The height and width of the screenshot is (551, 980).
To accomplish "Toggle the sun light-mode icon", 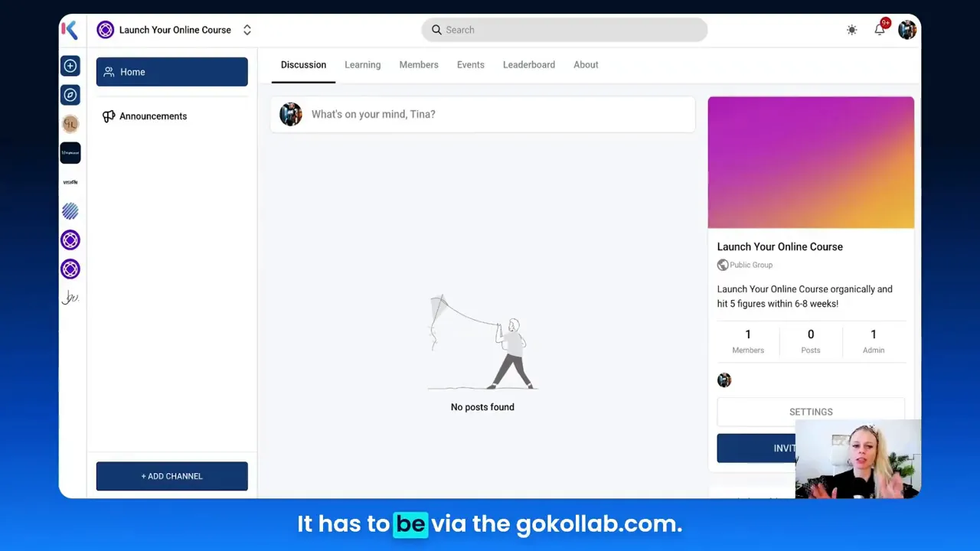I will pyautogui.click(x=852, y=30).
